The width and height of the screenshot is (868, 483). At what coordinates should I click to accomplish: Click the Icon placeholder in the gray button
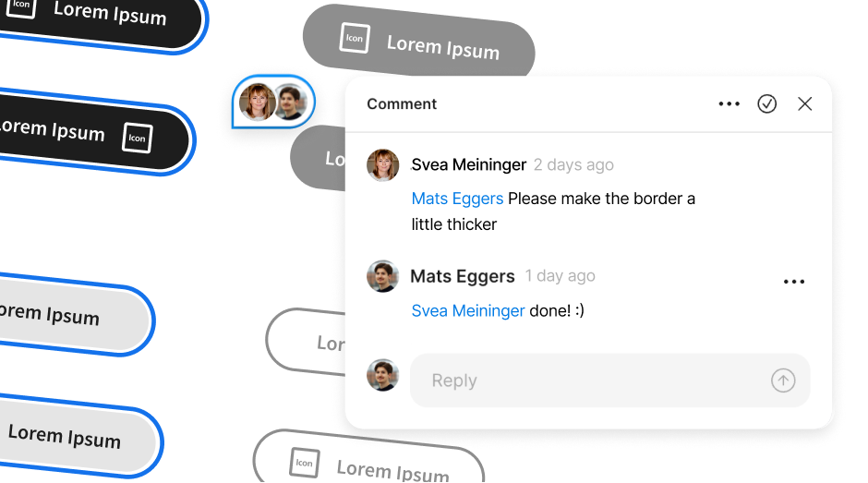pos(355,38)
